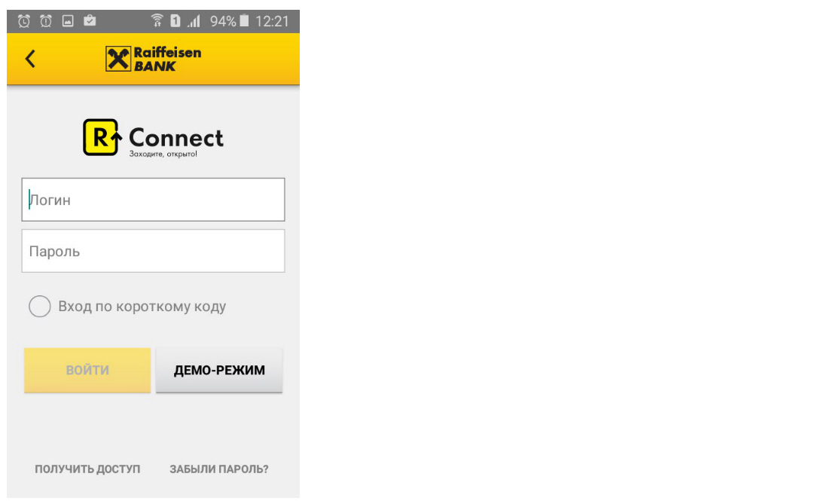Tap the back arrow in header
This screenshot has height=504, width=821.
point(30,59)
